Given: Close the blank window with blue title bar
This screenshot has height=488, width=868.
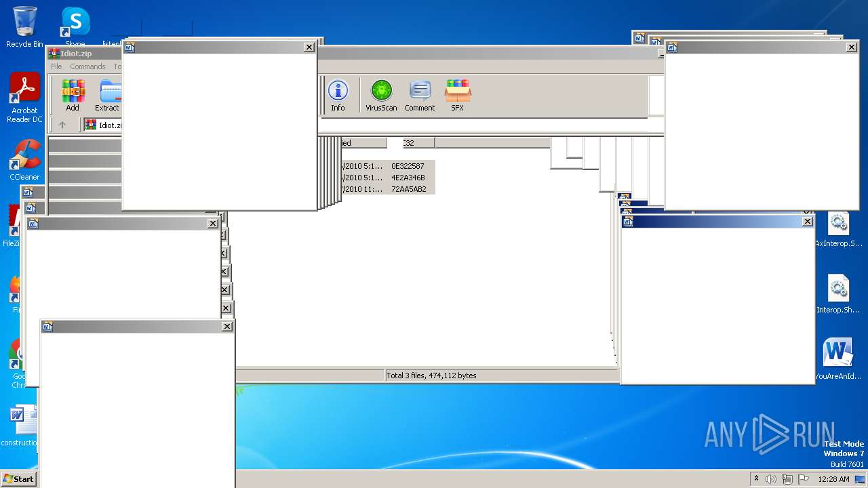Looking at the screenshot, I should point(807,222).
